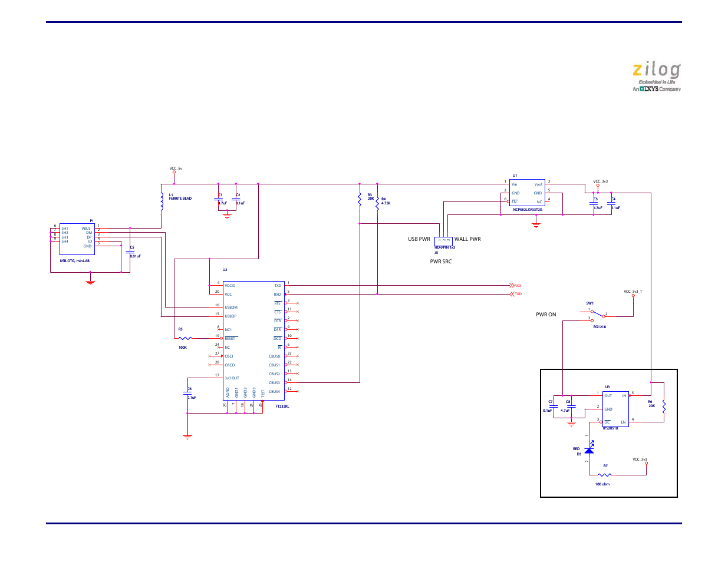Click ground symbol under regulator U1
This screenshot has width=728, height=562.
tap(536, 225)
